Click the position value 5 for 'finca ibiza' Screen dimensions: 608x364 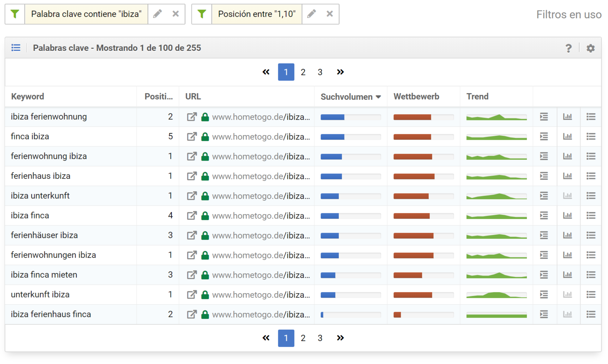tap(170, 137)
